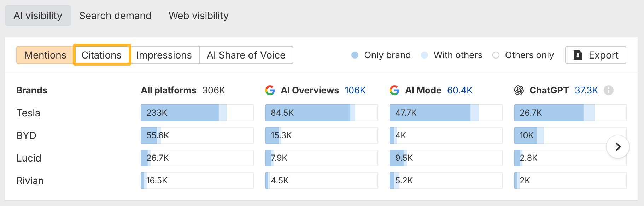This screenshot has width=644, height=206.
Task: Switch to Impressions metric
Action: (164, 55)
